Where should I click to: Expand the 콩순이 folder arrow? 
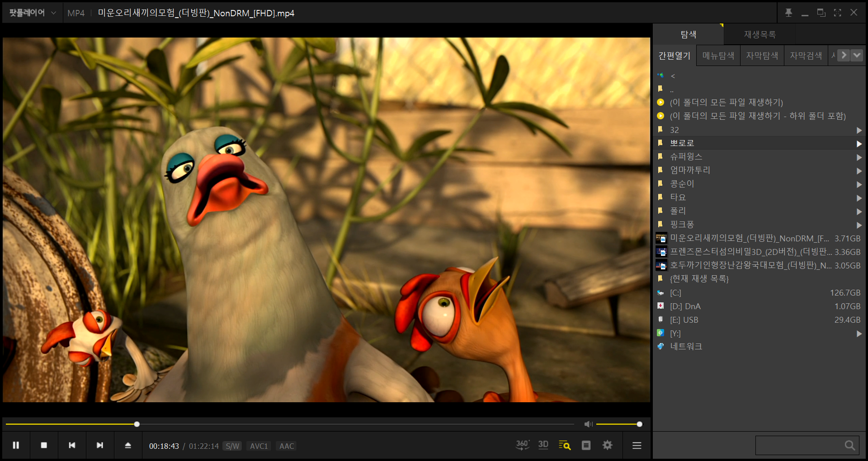[859, 184]
